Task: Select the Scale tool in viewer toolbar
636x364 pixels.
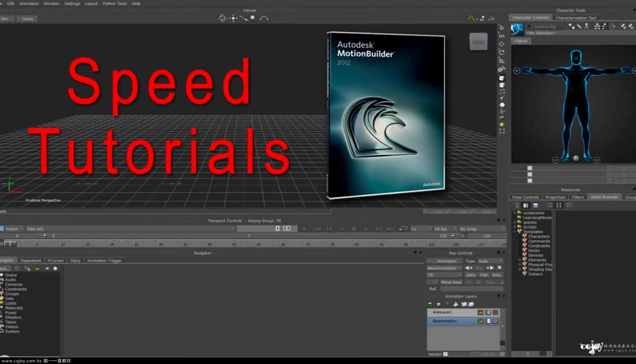Action: 502,61
